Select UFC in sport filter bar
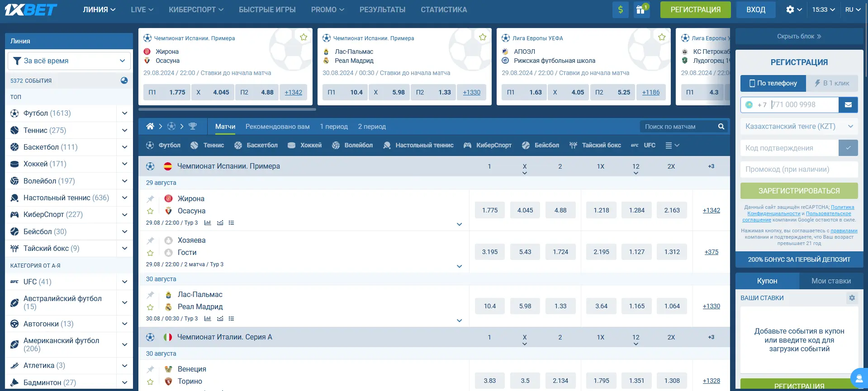Viewport: 868px width, 391px height. point(643,145)
